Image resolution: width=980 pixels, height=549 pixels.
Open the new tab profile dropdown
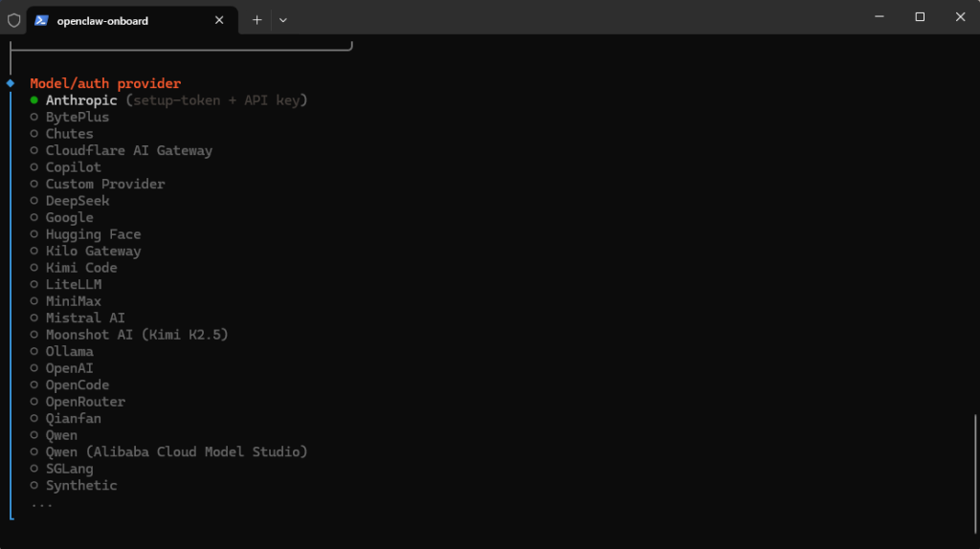click(x=282, y=20)
